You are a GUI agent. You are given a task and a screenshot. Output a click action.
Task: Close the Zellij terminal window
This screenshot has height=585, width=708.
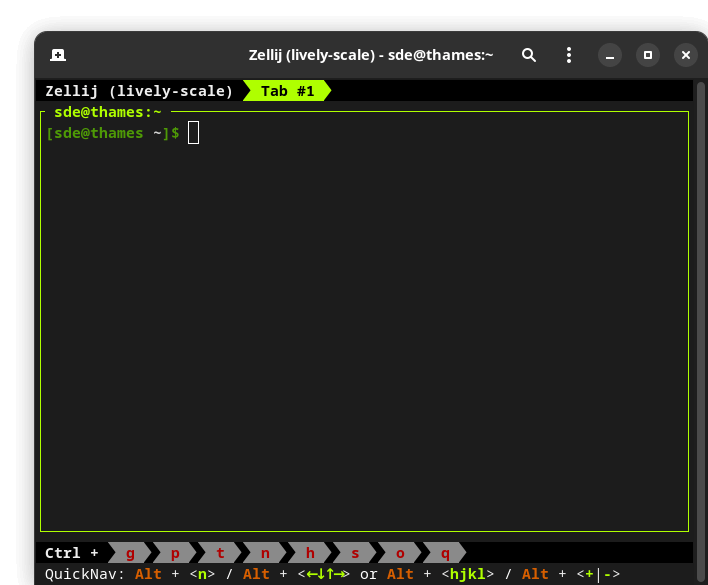coord(685,55)
